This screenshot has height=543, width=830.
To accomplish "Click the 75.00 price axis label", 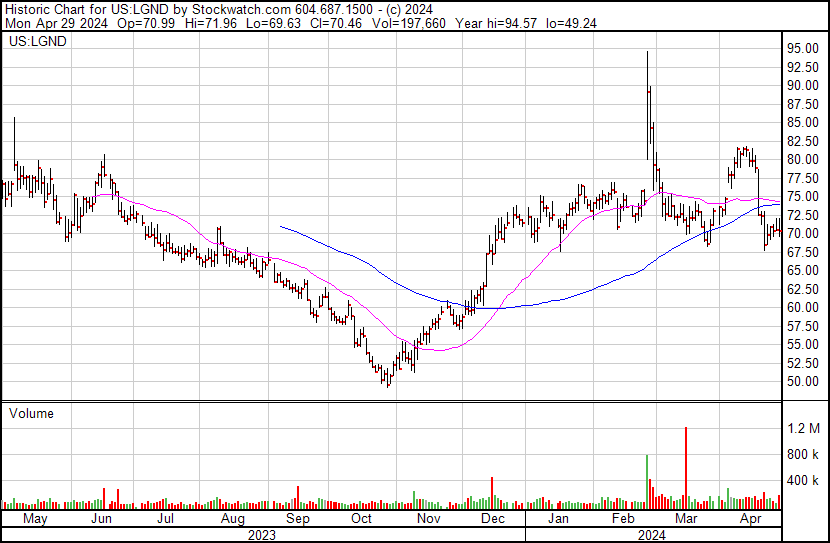I will tap(803, 196).
